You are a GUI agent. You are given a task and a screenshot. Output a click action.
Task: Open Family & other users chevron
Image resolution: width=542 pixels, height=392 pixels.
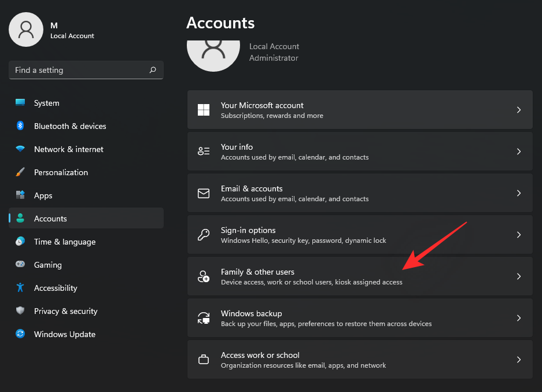pos(519,276)
